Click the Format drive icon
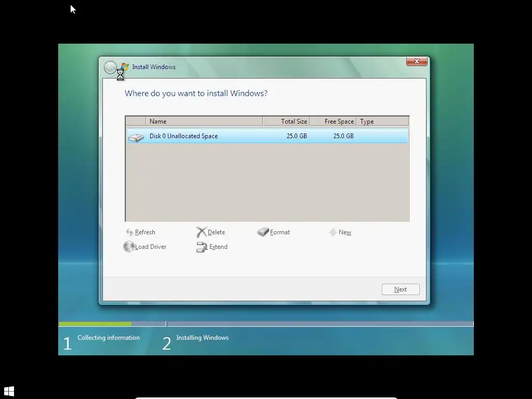The width and height of the screenshot is (532, 399). click(x=263, y=232)
